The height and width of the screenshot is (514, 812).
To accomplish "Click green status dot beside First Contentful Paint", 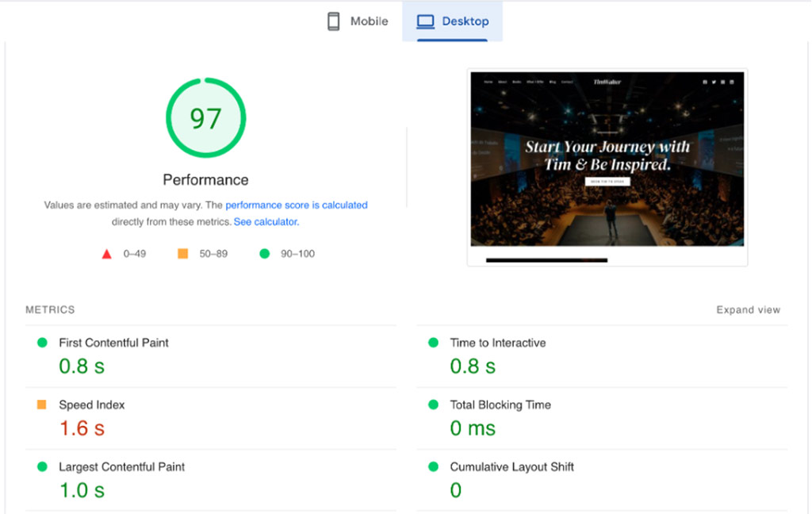I will click(x=42, y=343).
